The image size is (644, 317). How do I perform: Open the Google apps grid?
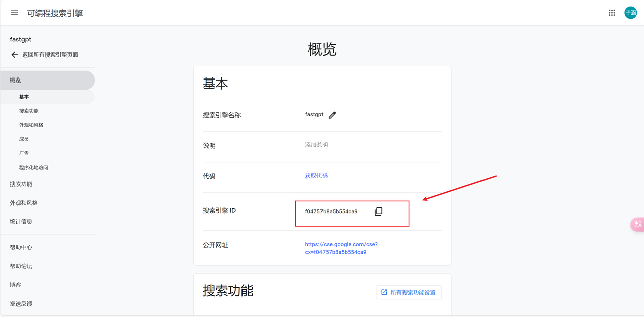coord(612,13)
